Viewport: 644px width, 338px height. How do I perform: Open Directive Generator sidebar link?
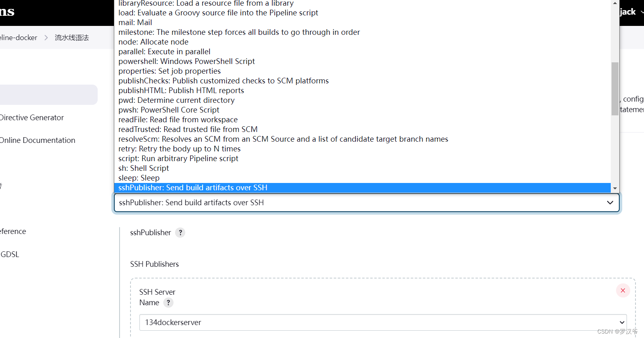pyautogui.click(x=32, y=118)
